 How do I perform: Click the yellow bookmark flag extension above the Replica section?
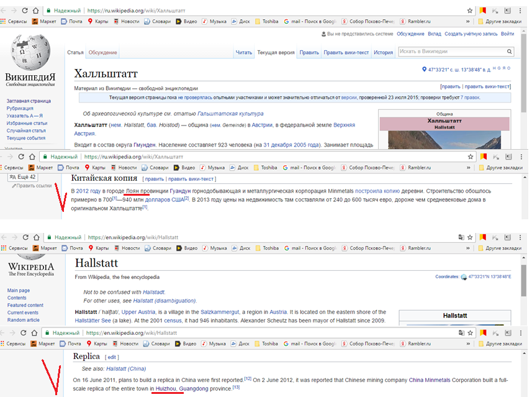tap(483, 333)
